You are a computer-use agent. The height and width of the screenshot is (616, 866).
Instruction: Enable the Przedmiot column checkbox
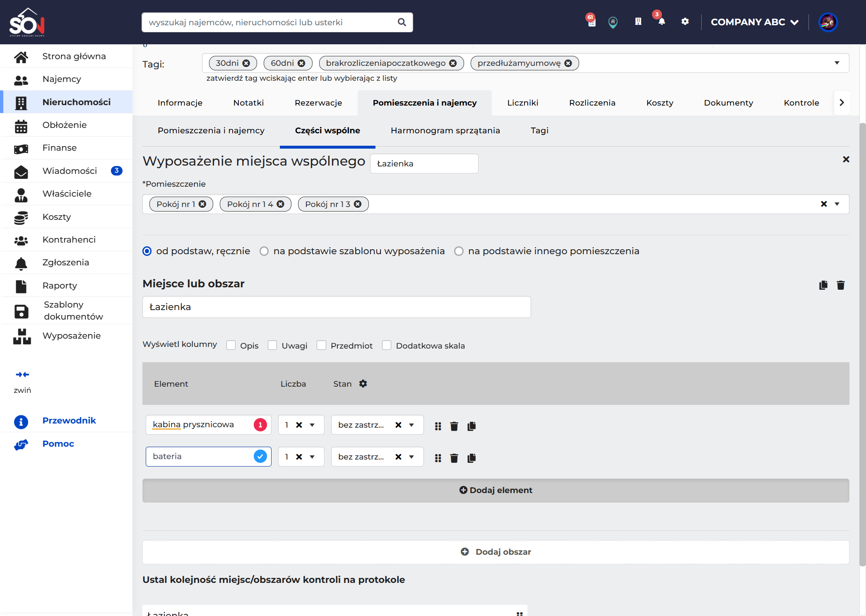click(x=321, y=345)
